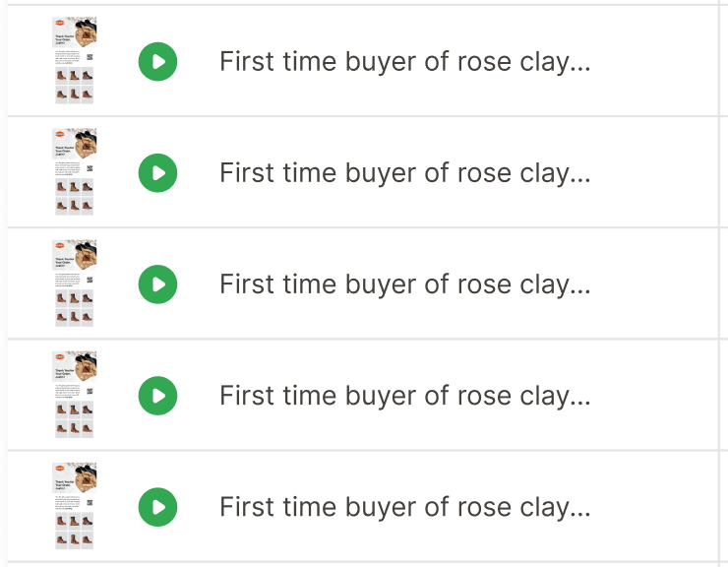
Task: Open the first row's boot mailer thumbnail
Action: tap(75, 60)
